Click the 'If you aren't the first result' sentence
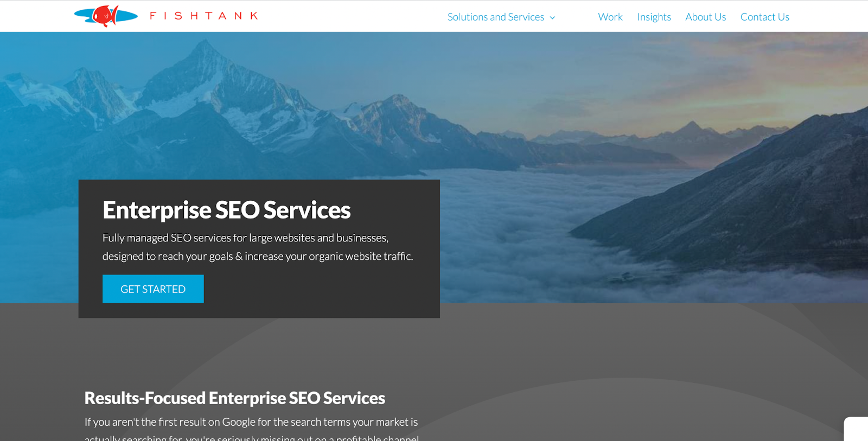 click(251, 421)
